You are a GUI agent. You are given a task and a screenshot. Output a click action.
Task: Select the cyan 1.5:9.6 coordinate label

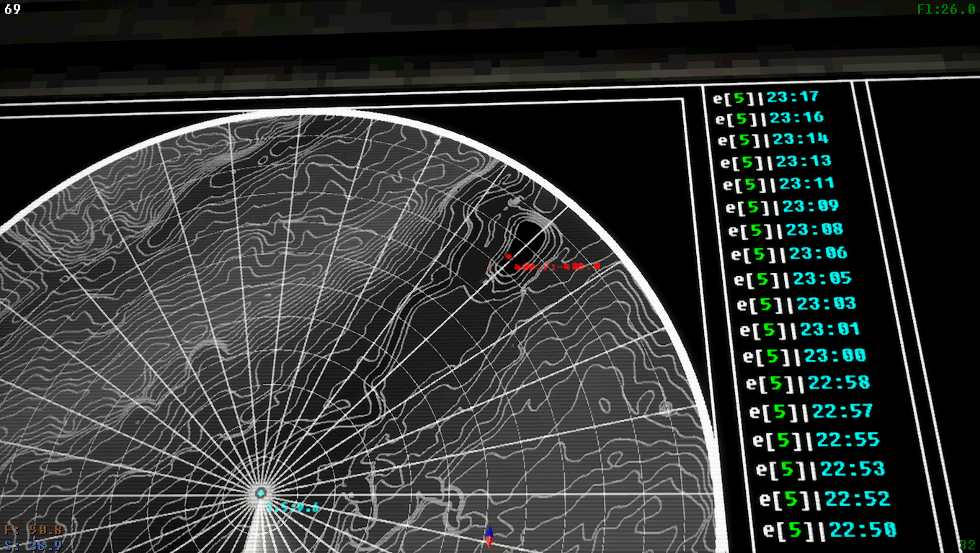[293, 508]
